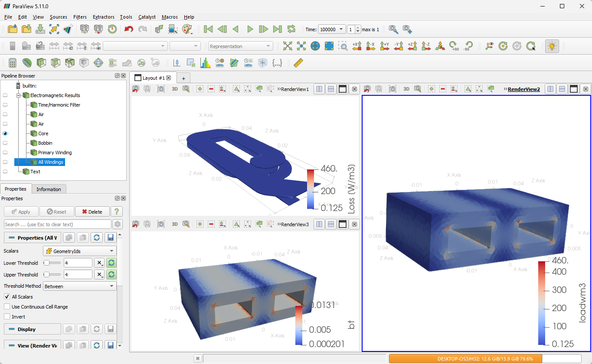Show Text item using its eye icon
Viewport: 592px width, 364px height.
[6, 172]
